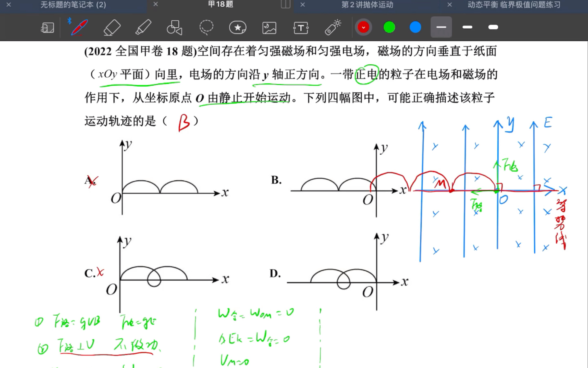Choose the thickest stroke width

coord(493,27)
